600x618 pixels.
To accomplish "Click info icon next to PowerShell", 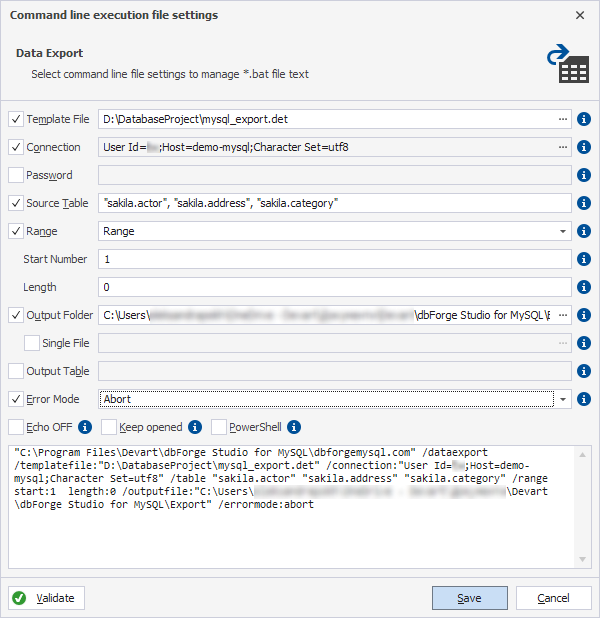I will [294, 427].
